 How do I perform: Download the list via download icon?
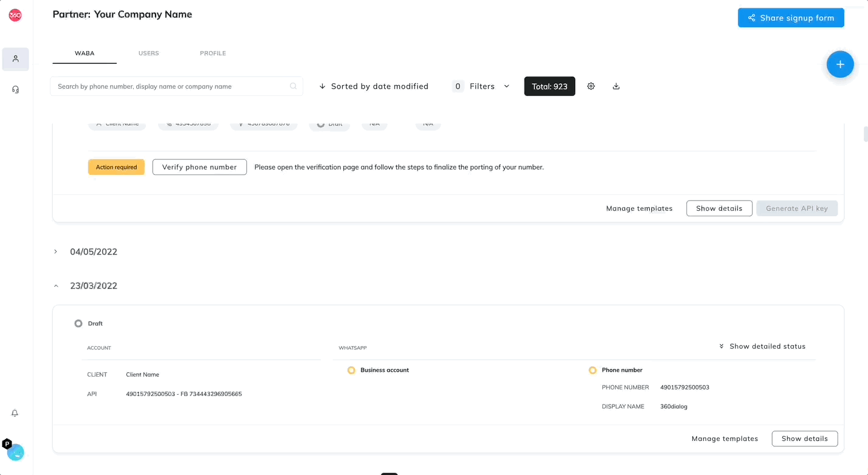(x=616, y=86)
